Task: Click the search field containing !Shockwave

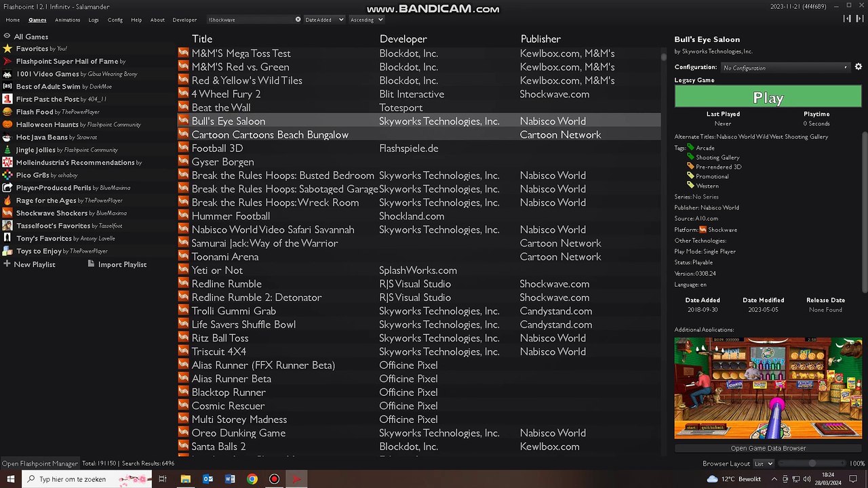Action: coord(252,20)
